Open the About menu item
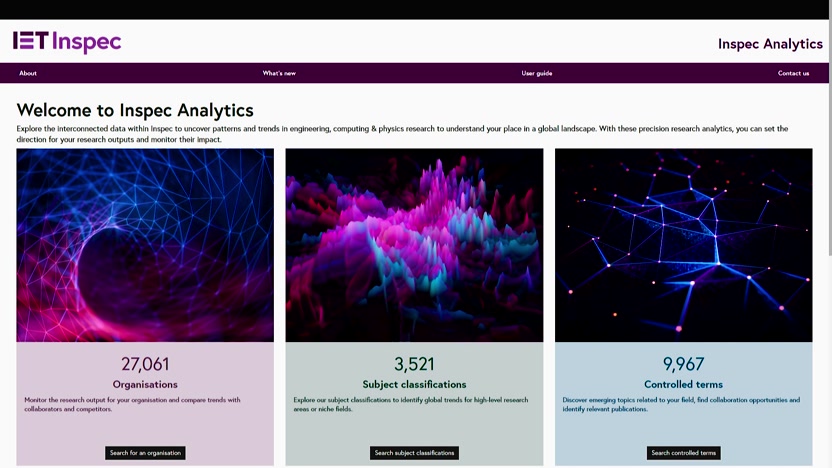 (x=28, y=73)
